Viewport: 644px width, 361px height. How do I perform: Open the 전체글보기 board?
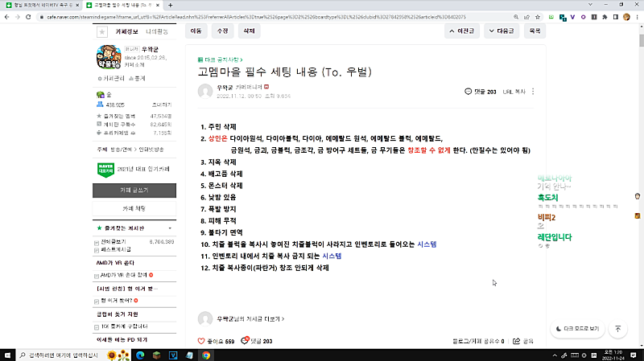point(114,242)
